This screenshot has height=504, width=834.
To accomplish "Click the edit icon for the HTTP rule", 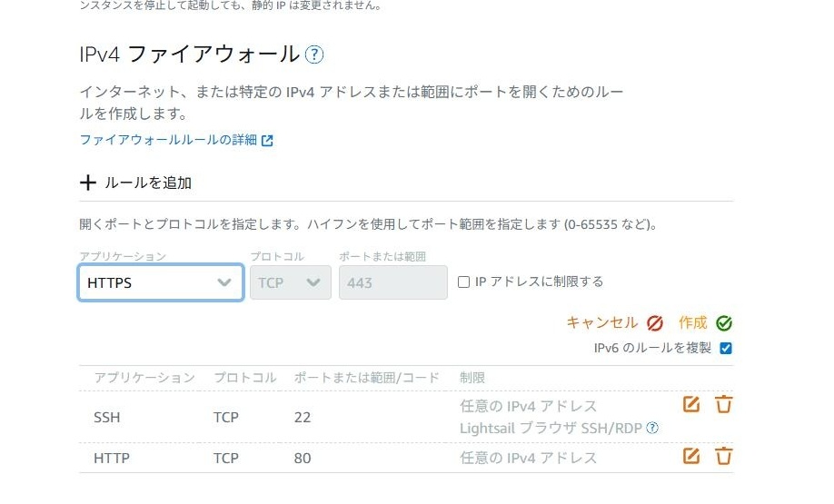I will coord(691,457).
